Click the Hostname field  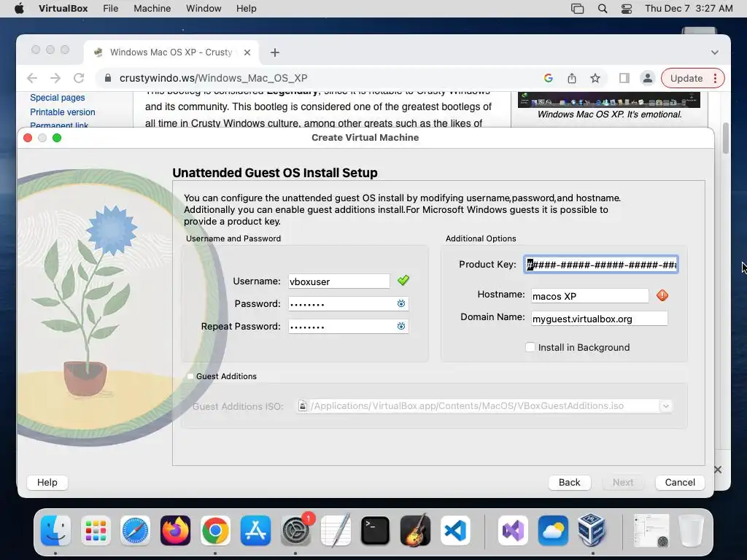click(x=589, y=296)
